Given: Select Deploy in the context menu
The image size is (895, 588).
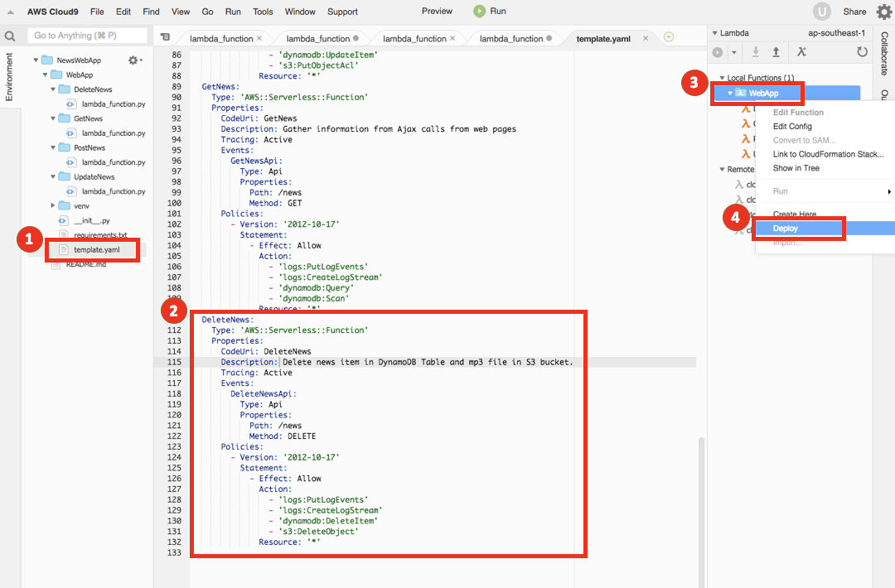Looking at the screenshot, I should pyautogui.click(x=825, y=228).
